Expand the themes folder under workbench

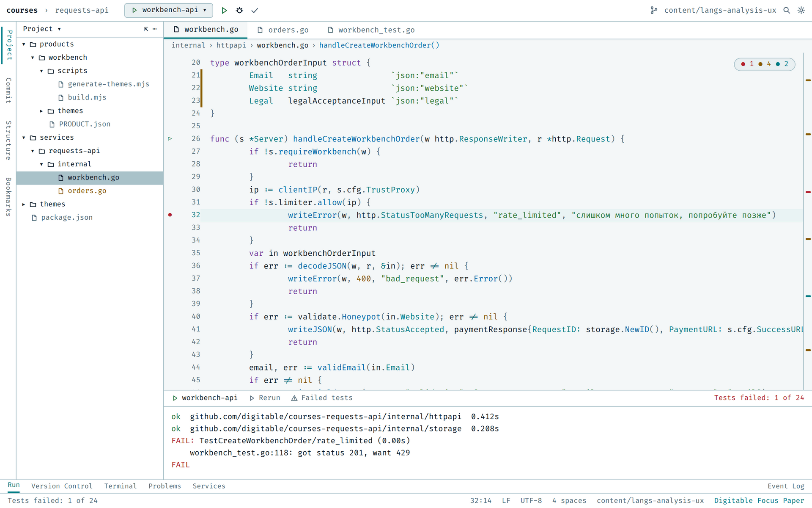[x=42, y=111]
